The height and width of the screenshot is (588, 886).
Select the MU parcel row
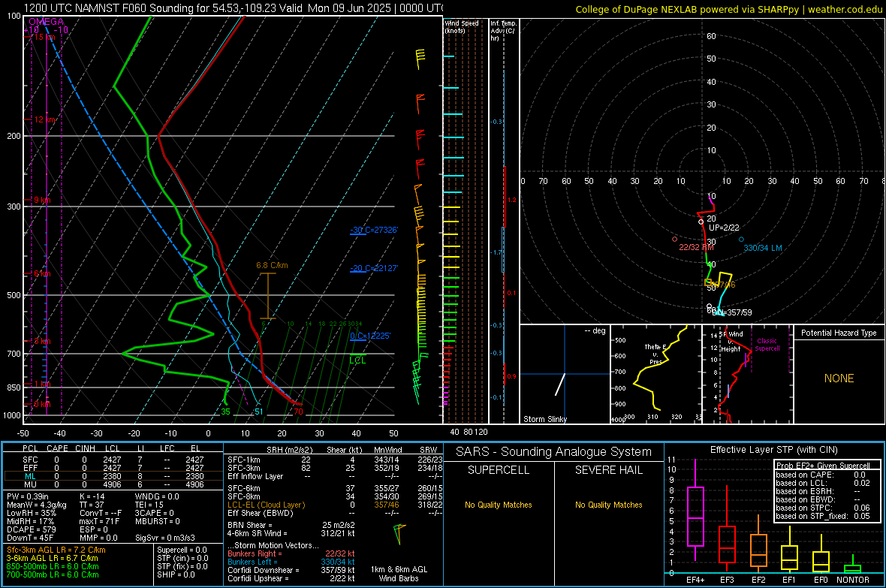point(113,484)
